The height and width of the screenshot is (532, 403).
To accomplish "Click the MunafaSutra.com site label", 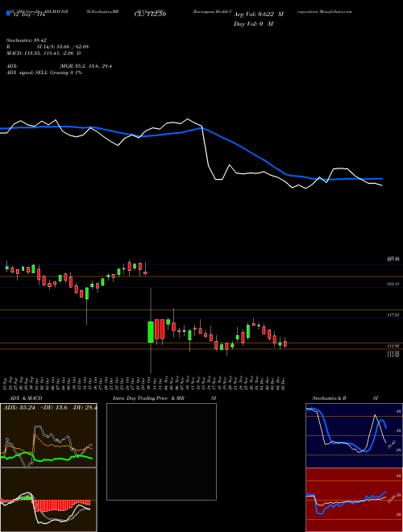I will (334, 11).
